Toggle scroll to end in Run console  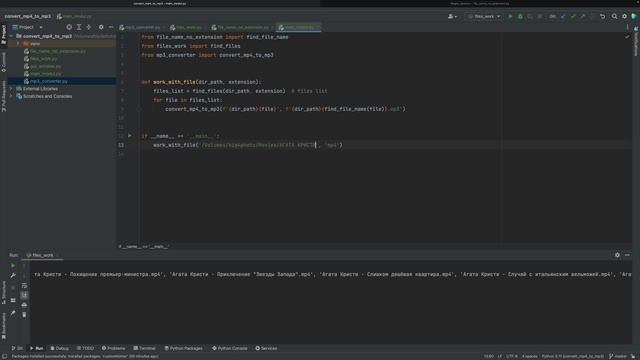click(24, 295)
